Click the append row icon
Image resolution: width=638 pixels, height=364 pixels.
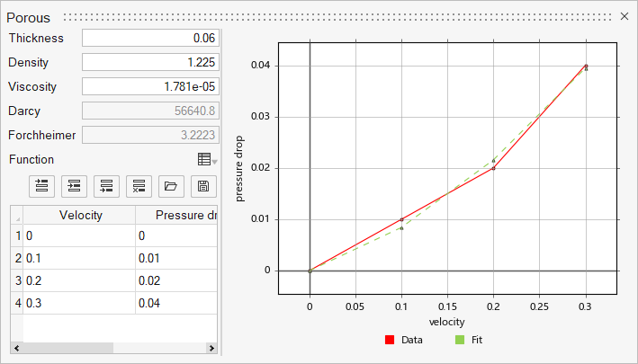point(106,186)
